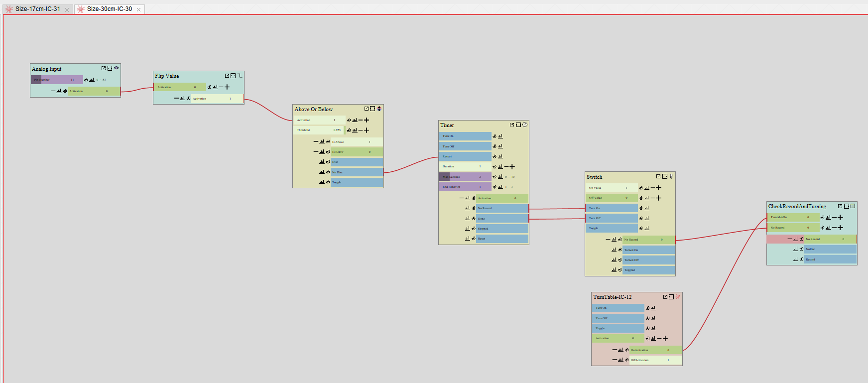Click connector icon next to Timer Turn On
Screen dimensions: 868x383
(x=495, y=136)
